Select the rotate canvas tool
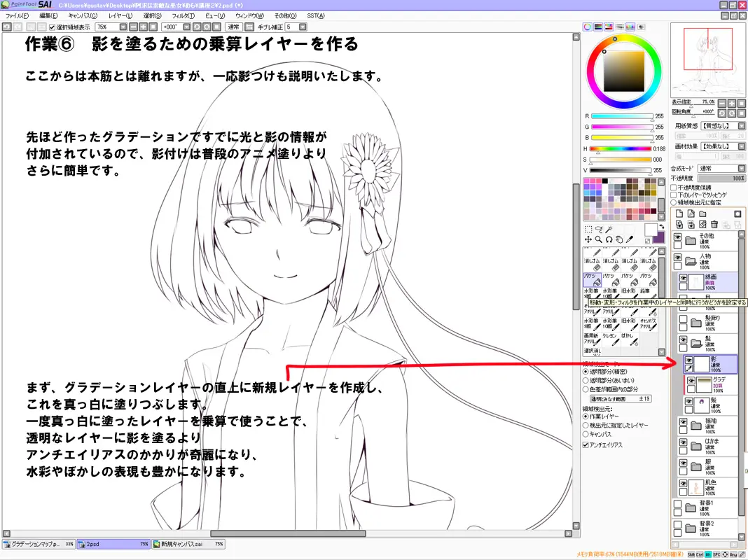Screen dimensions: 748x560 point(609,239)
